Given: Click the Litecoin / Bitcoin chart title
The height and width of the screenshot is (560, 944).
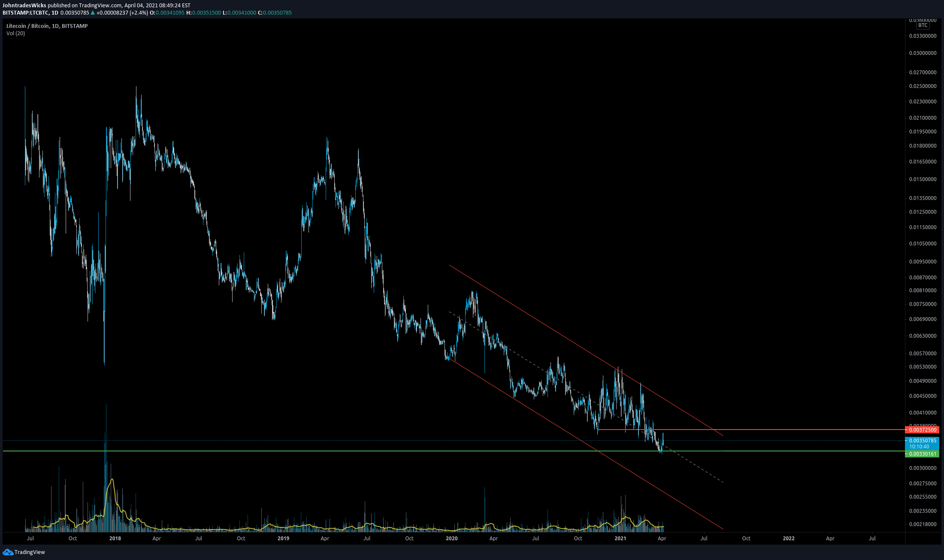Looking at the screenshot, I should pyautogui.click(x=47, y=26).
